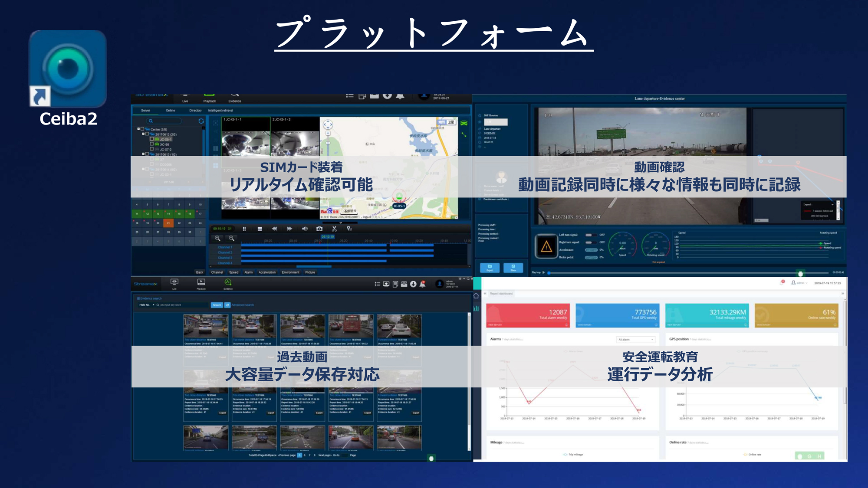Viewport: 868px width, 488px height.
Task: Open Playback in the Evidence search window
Action: pyautogui.click(x=201, y=284)
